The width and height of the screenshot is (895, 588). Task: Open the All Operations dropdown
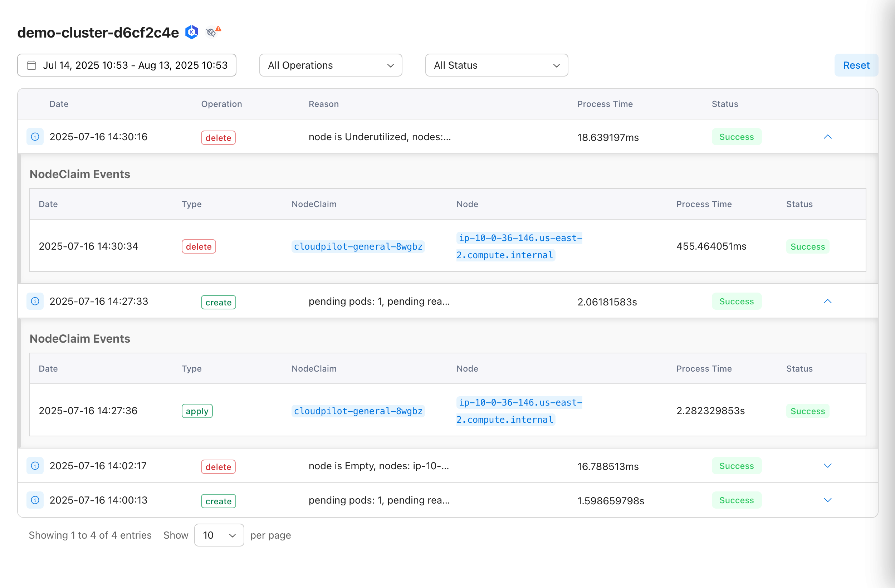(x=330, y=65)
